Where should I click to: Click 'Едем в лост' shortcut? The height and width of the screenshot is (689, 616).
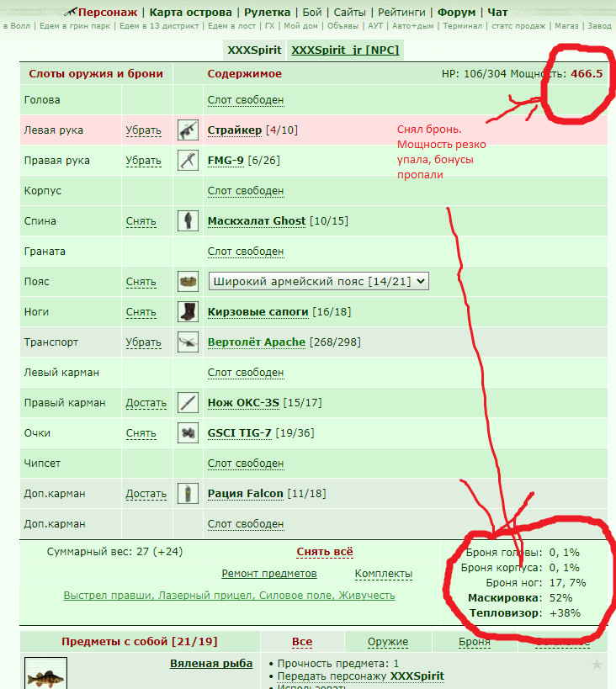[x=231, y=26]
